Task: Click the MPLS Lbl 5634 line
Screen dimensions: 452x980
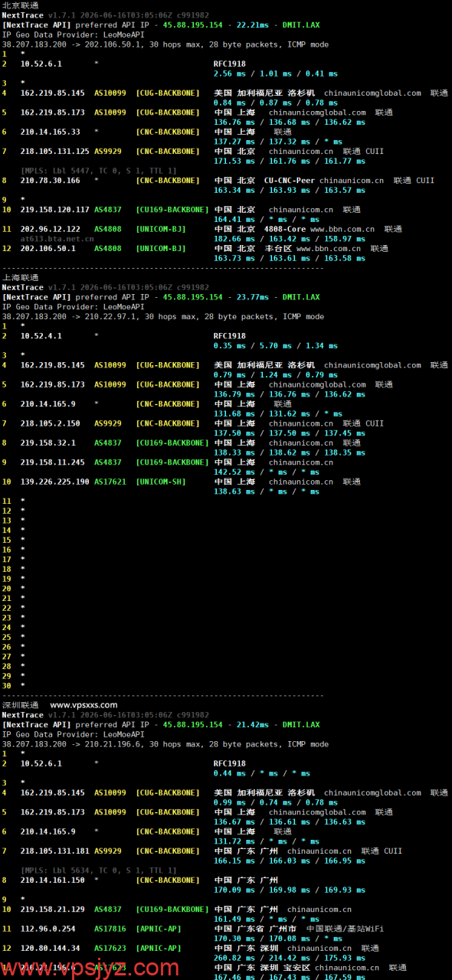Action: [99, 871]
